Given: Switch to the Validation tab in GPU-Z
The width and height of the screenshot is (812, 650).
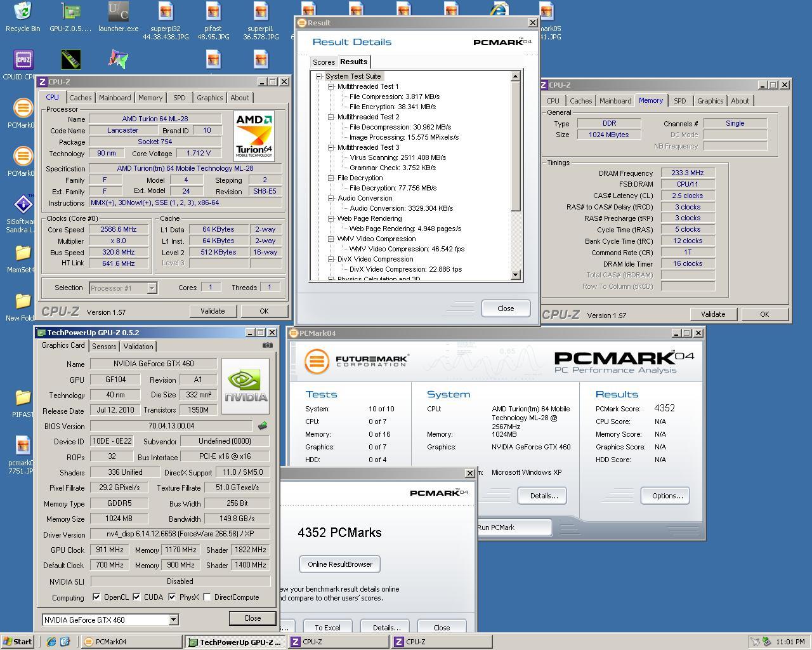Looking at the screenshot, I should 138,347.
